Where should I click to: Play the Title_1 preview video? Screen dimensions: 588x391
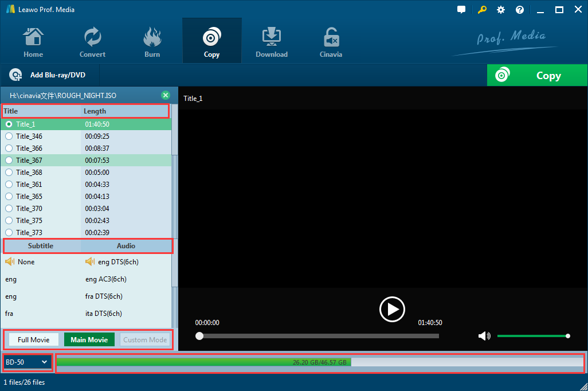[392, 310]
